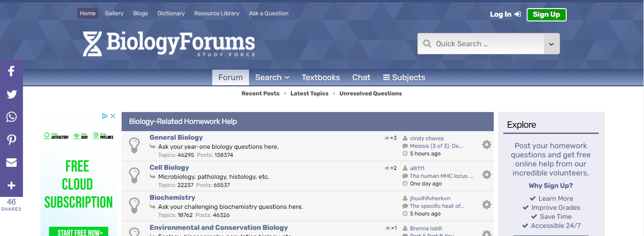Open the Gallery menu item
644x236 pixels.
(x=114, y=13)
